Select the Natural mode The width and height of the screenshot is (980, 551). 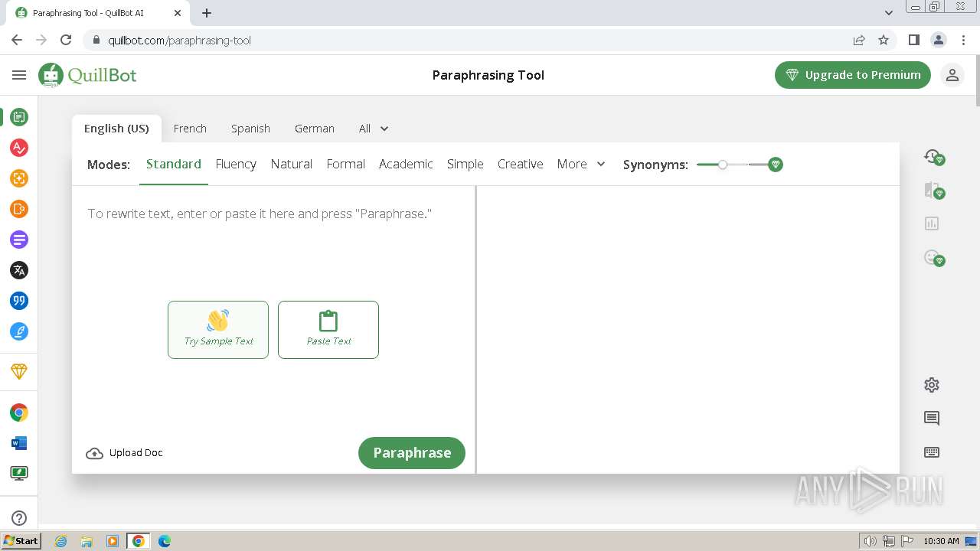(292, 164)
